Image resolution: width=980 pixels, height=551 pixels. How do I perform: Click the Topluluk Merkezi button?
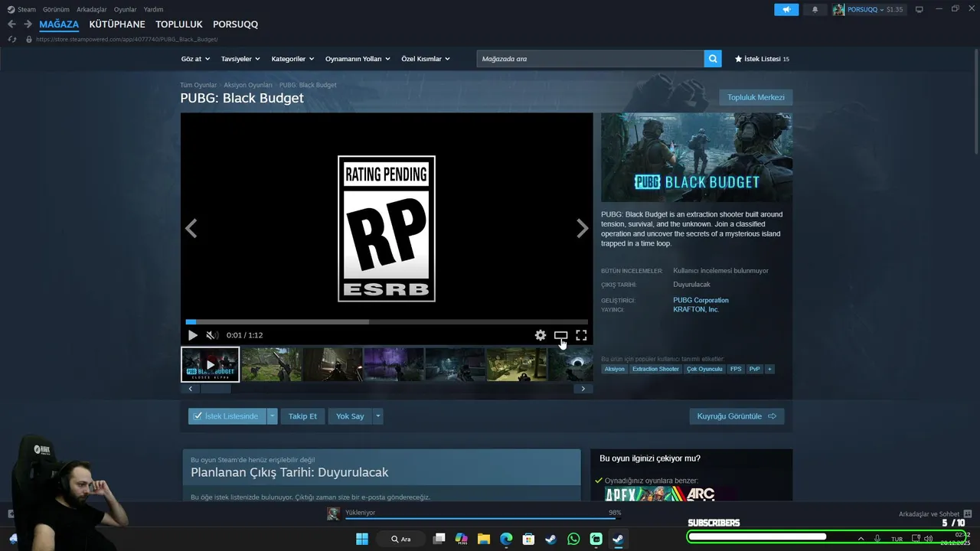(x=756, y=97)
